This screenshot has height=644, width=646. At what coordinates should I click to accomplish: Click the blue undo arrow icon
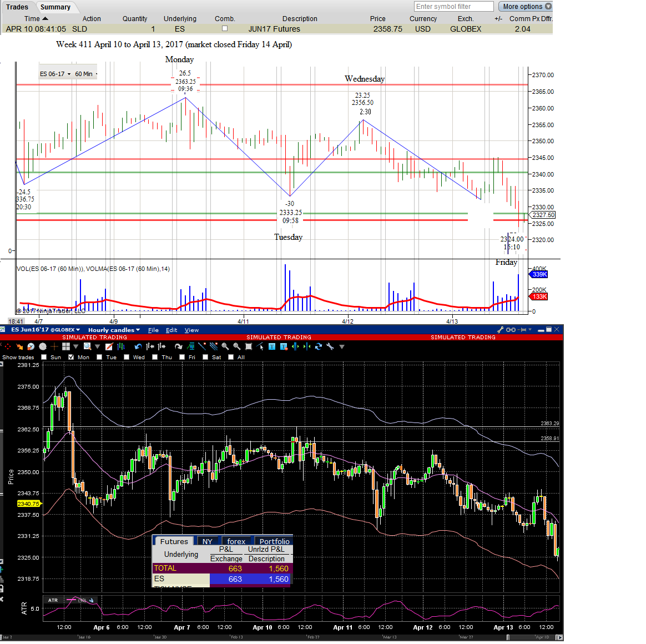pyautogui.click(x=138, y=346)
